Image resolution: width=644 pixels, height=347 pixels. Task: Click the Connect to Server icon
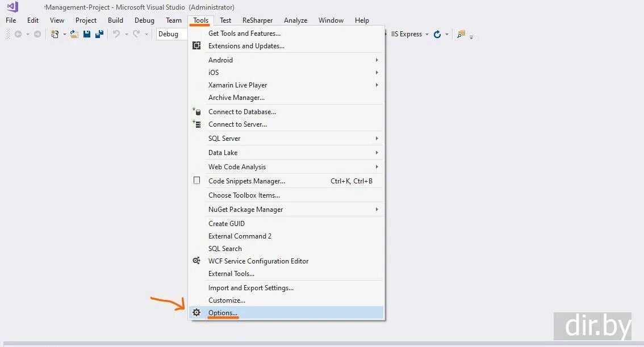[196, 124]
